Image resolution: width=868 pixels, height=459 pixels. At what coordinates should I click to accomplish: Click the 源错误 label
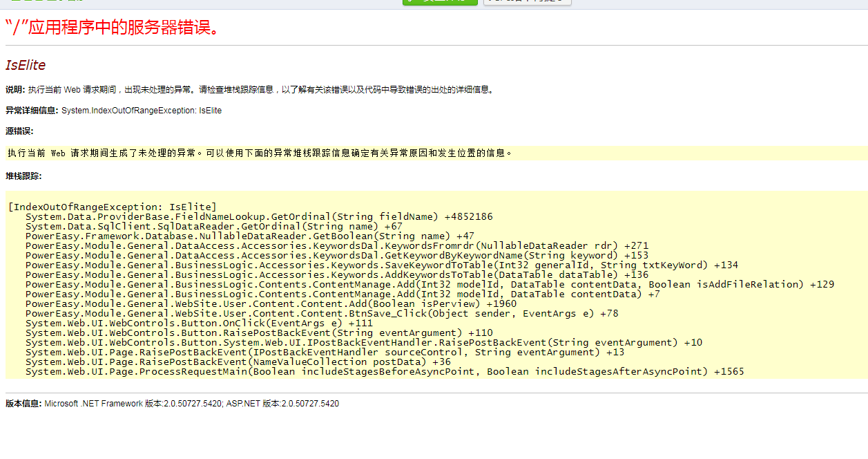pos(19,131)
